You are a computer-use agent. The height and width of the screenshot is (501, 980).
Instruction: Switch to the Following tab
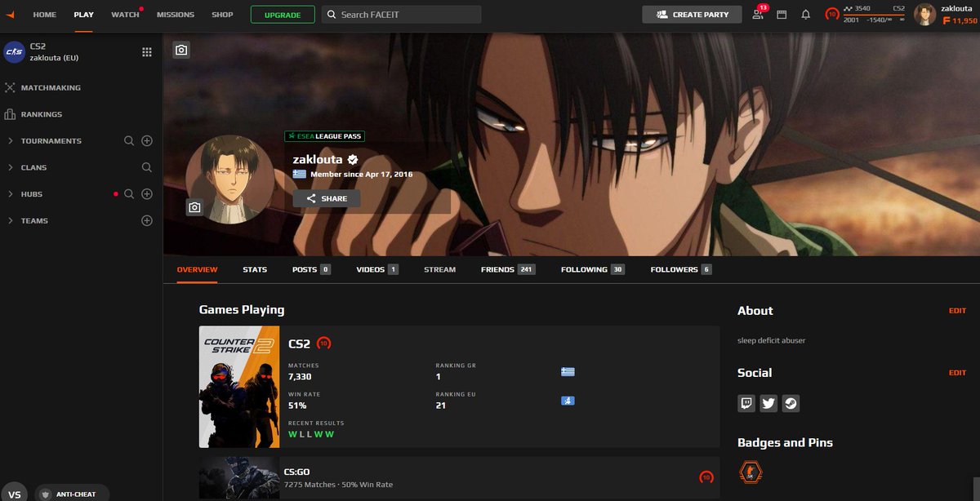pos(593,269)
